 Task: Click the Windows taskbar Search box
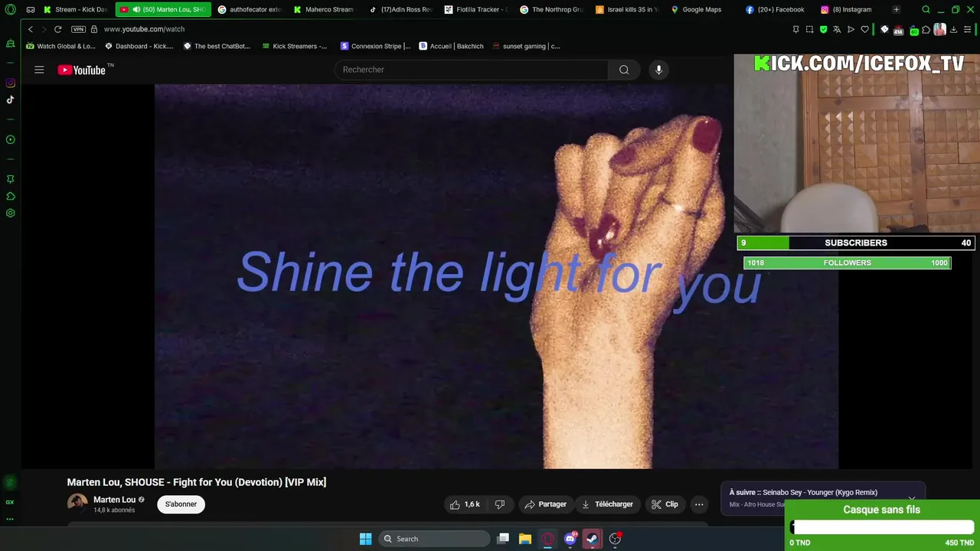pyautogui.click(x=434, y=539)
